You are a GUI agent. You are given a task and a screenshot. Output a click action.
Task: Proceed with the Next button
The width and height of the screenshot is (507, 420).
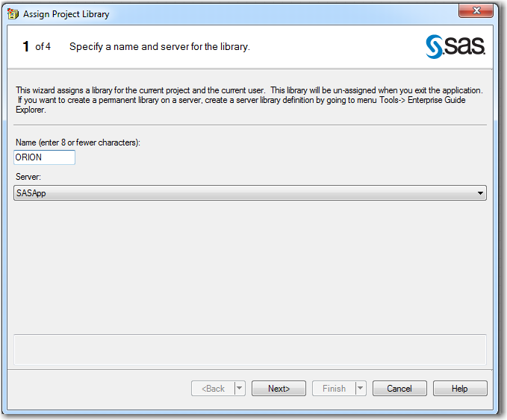coord(279,389)
